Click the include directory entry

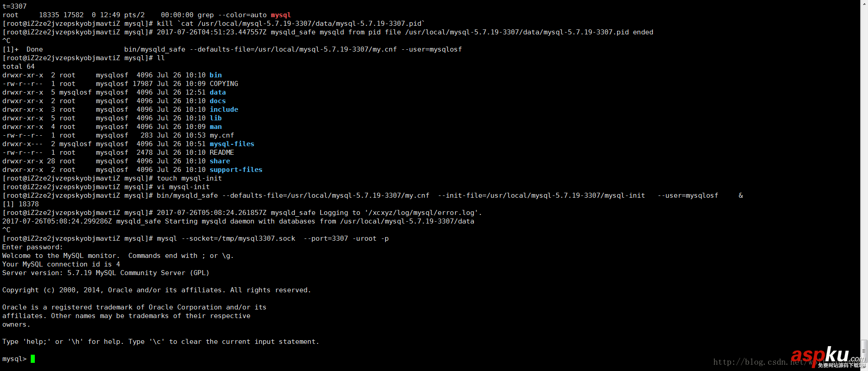(x=224, y=109)
